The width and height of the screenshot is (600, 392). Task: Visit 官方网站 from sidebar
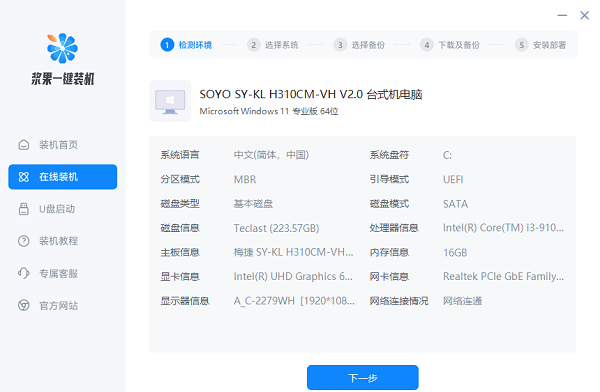tap(63, 305)
